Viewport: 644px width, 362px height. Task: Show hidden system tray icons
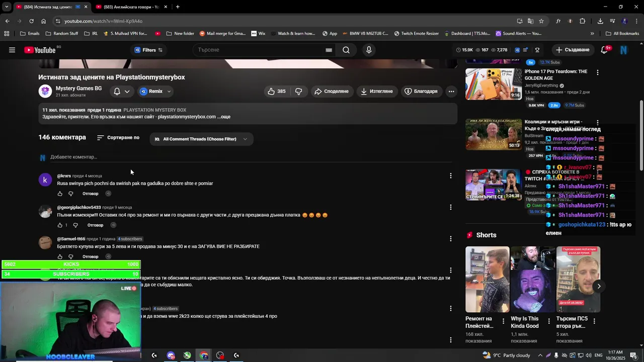[540, 355]
